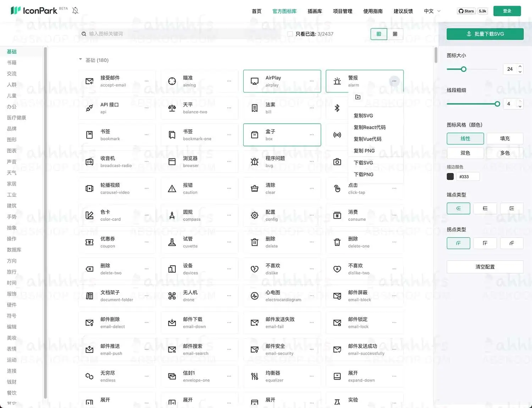The width and height of the screenshot is (532, 408).
Task: Click the drone (无人机) icon
Action: pyautogui.click(x=173, y=296)
